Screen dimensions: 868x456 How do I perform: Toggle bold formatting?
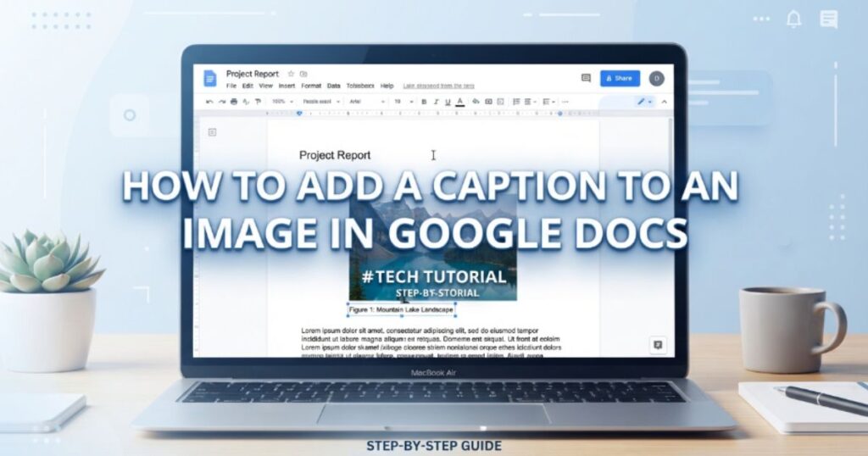[424, 102]
